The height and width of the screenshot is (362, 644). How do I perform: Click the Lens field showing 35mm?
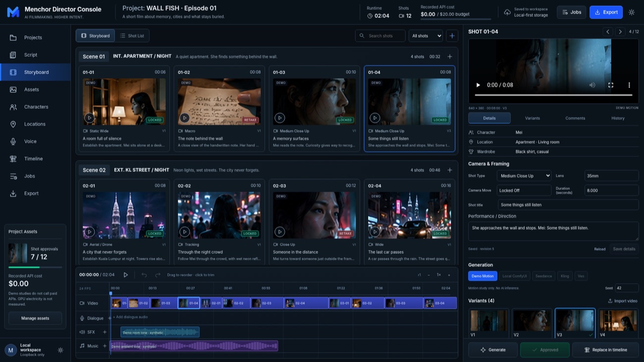pos(611,176)
